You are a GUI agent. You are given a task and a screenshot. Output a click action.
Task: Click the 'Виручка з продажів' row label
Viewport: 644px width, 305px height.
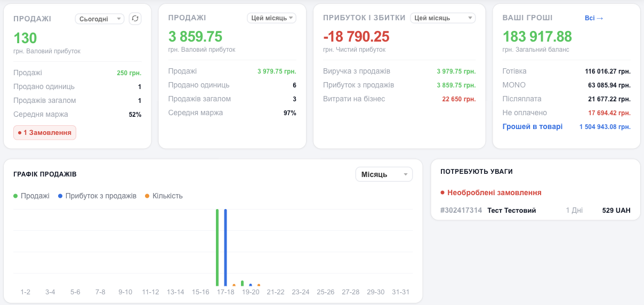pos(357,71)
